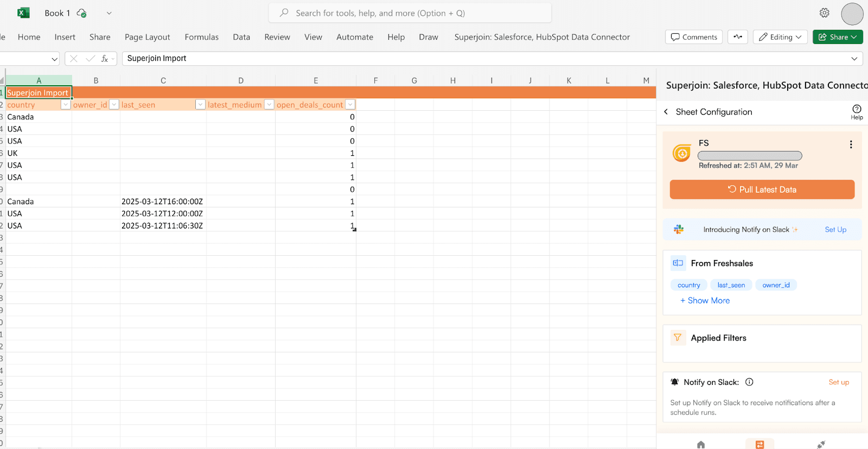Open the FS import three-dot menu
This screenshot has width=868, height=449.
tap(851, 144)
